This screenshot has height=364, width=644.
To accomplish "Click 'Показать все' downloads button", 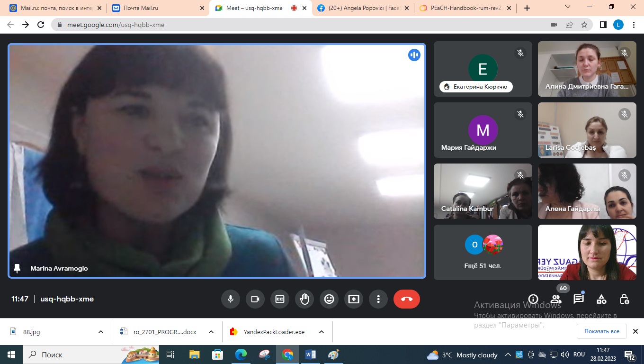I will point(601,331).
